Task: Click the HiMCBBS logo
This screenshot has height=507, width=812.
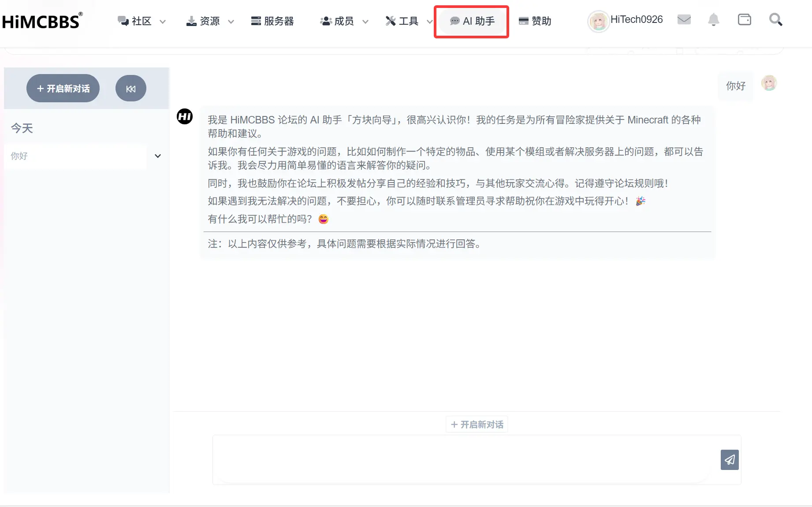Action: coord(42,20)
